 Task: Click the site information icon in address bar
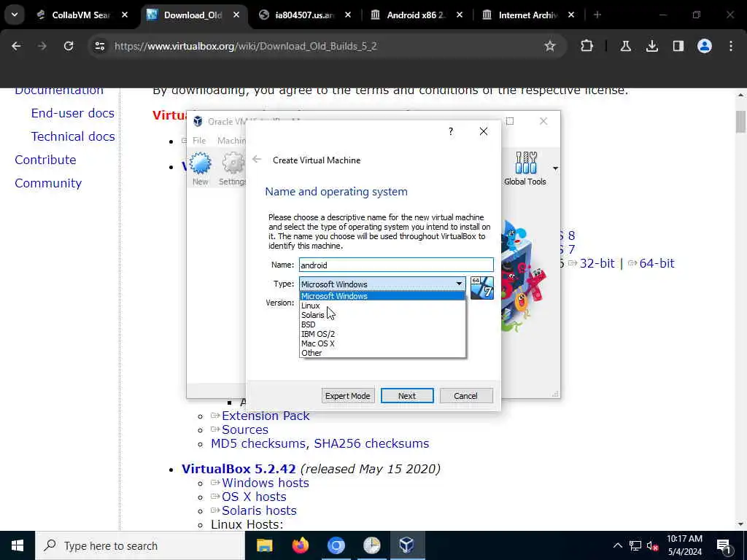point(99,46)
